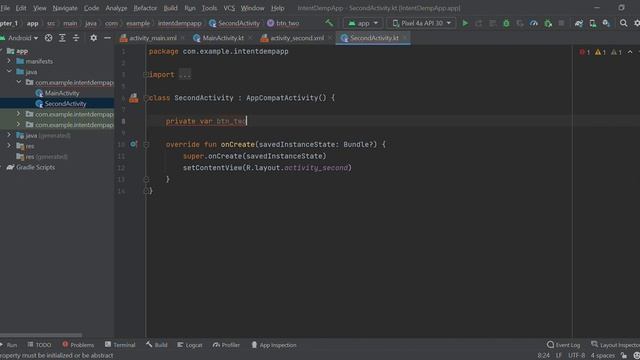Click the yellow warning indicator in editor corner
640x360 pixels.
point(600,52)
